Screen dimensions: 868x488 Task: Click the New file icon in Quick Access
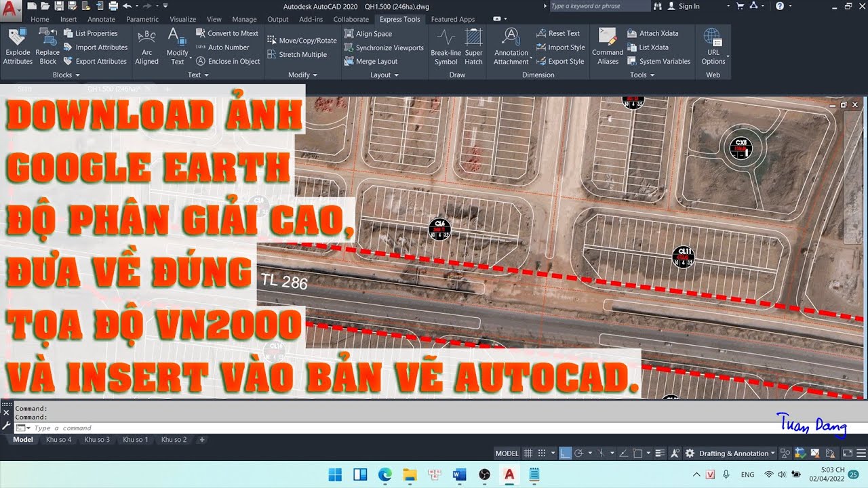[32, 6]
